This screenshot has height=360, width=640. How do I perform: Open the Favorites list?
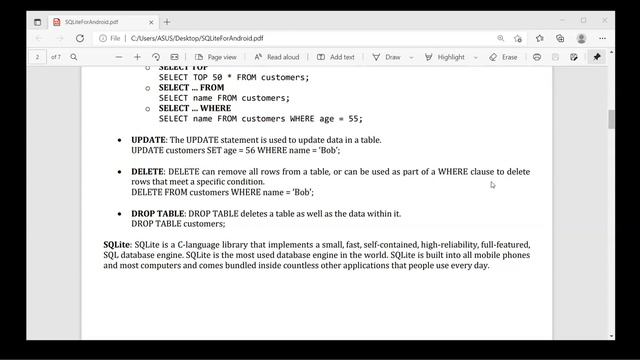(540, 38)
